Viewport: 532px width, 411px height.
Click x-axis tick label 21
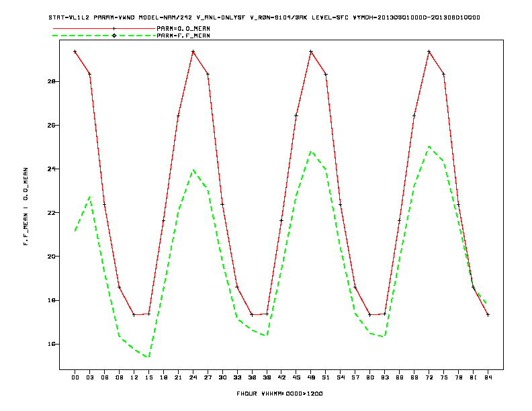[178, 377]
